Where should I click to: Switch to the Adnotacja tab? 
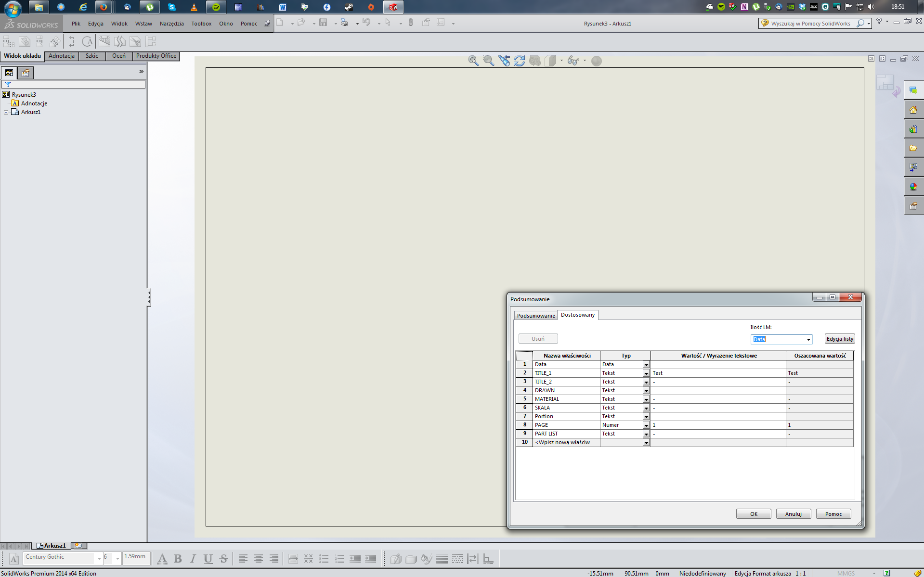point(62,56)
